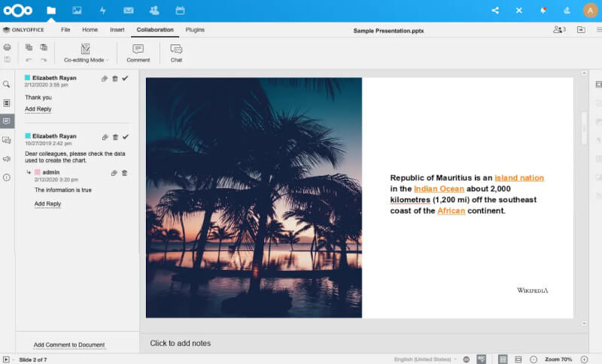Edit the admin reply comment
The height and width of the screenshot is (364, 602).
click(114, 173)
